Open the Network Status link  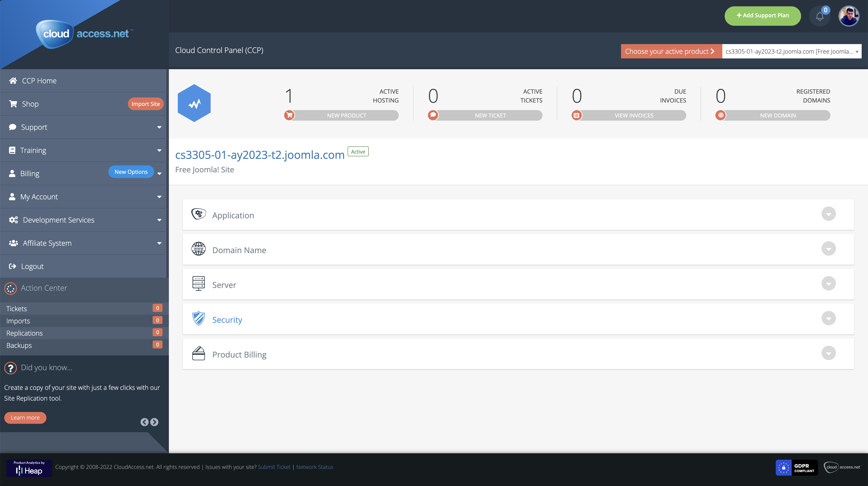(315, 467)
